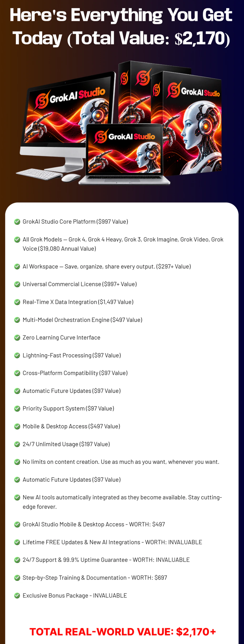Click the AI Workspace feature text
Viewport: 244px width, 644px height.
[107, 267]
